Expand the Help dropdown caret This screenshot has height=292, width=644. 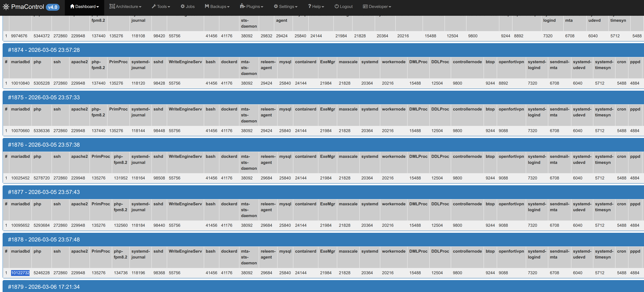tap(323, 7)
